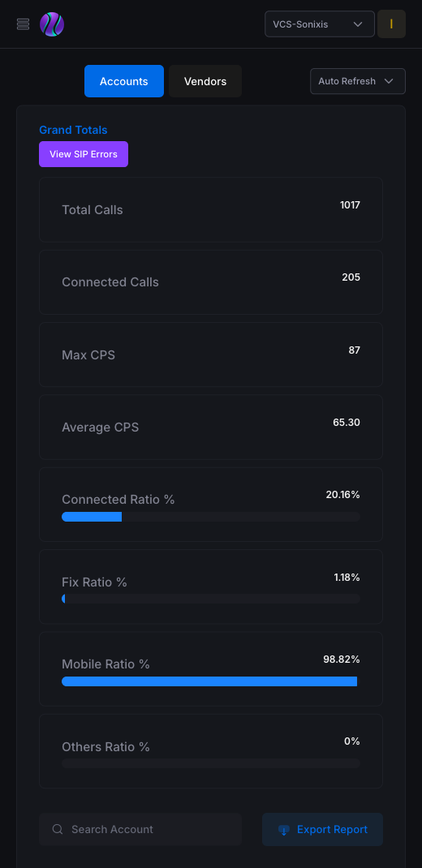Select the Max CPS card
Screen dimensions: 422x868
(211, 355)
